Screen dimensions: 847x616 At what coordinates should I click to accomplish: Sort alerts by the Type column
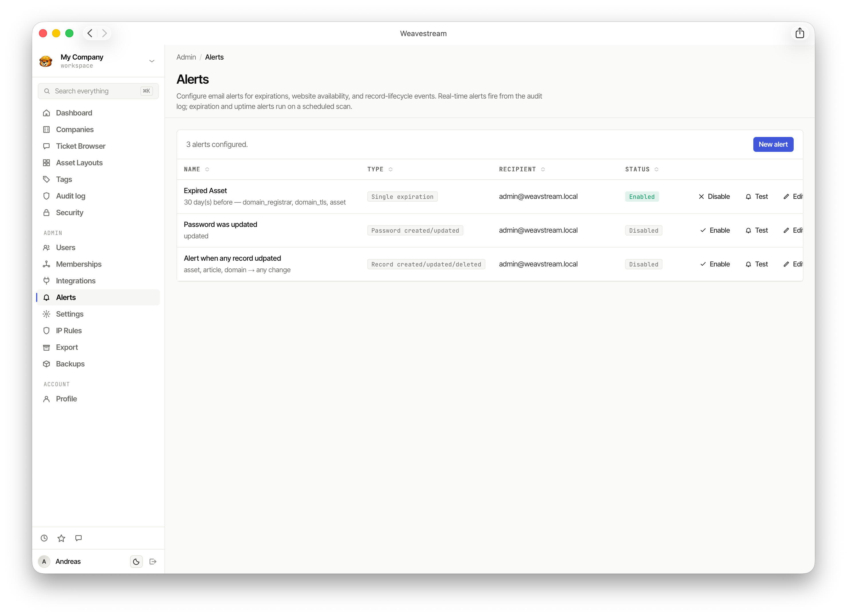tap(380, 170)
